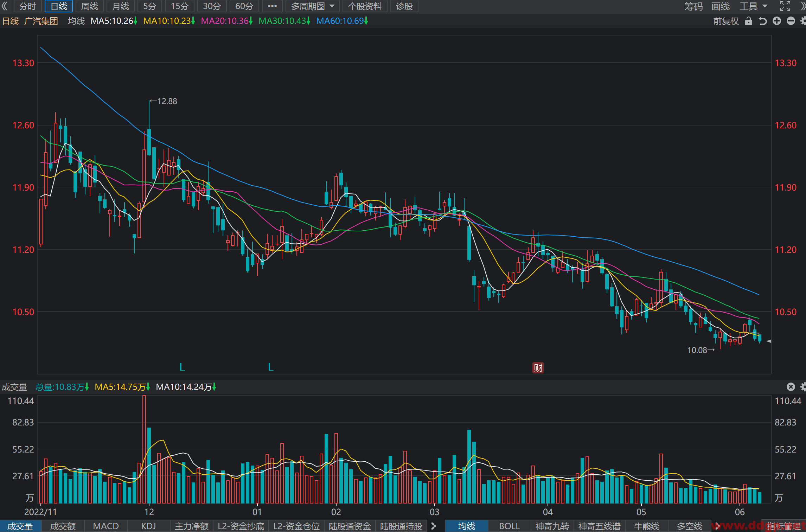
Task: Click the red 财 financial marker
Action: [538, 368]
